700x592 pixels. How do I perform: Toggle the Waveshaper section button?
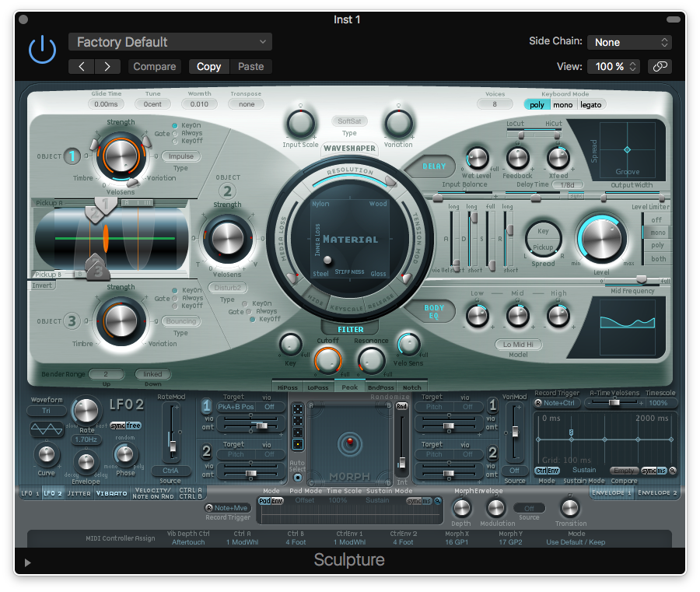(349, 149)
